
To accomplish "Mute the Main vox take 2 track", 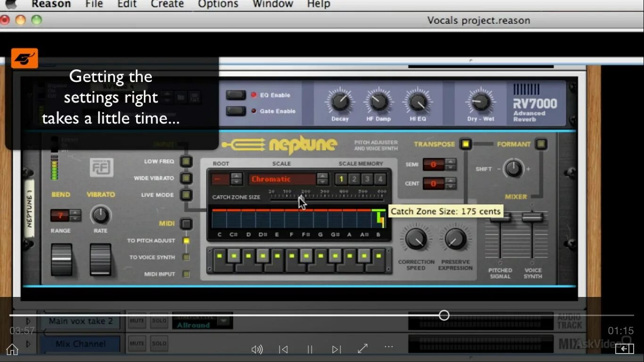I will tap(137, 321).
